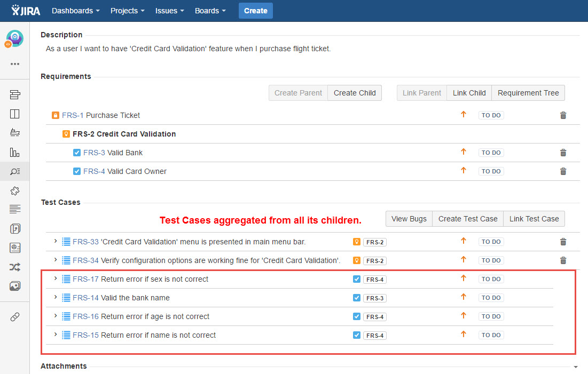Open the backlog icon in the sidebar
Viewport: 588px width, 374px height.
[x=15, y=95]
